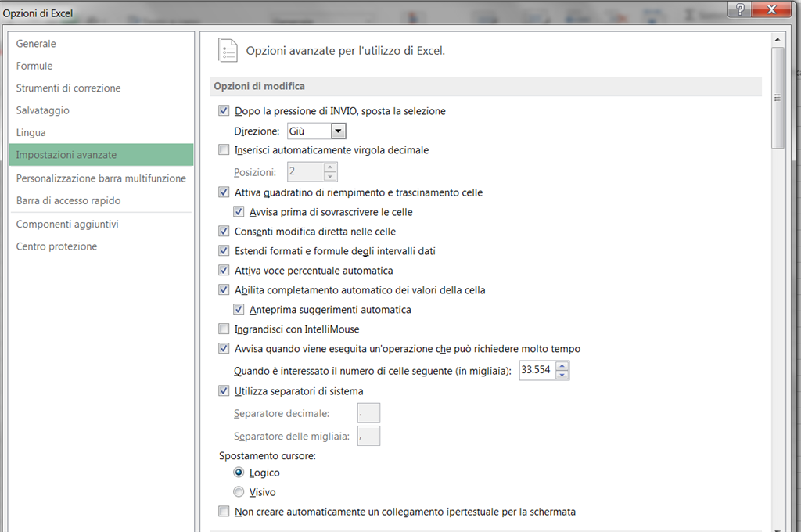Close the Opzioni di Excel dialog
The image size is (801, 532).
(772, 9)
